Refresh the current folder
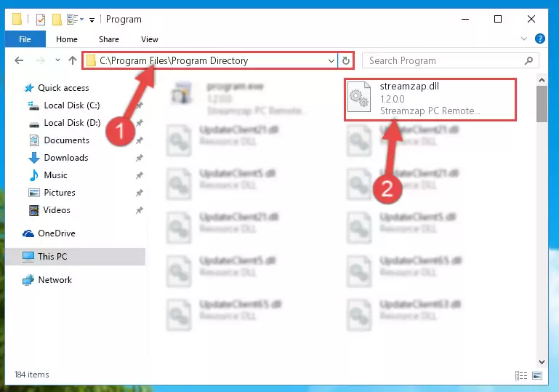Screen dimensions: 559x392 pyautogui.click(x=346, y=60)
